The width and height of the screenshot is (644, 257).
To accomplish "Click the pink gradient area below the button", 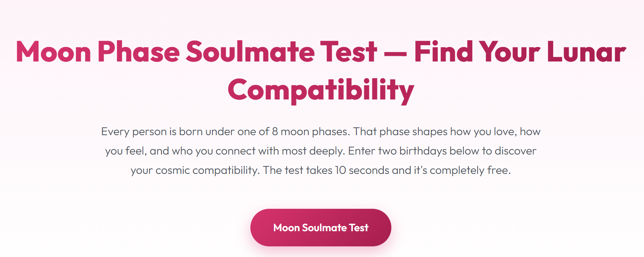I will (321, 252).
